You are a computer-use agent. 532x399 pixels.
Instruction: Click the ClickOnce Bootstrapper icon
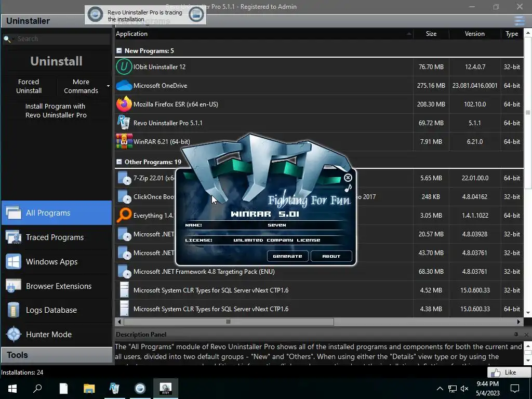(124, 196)
